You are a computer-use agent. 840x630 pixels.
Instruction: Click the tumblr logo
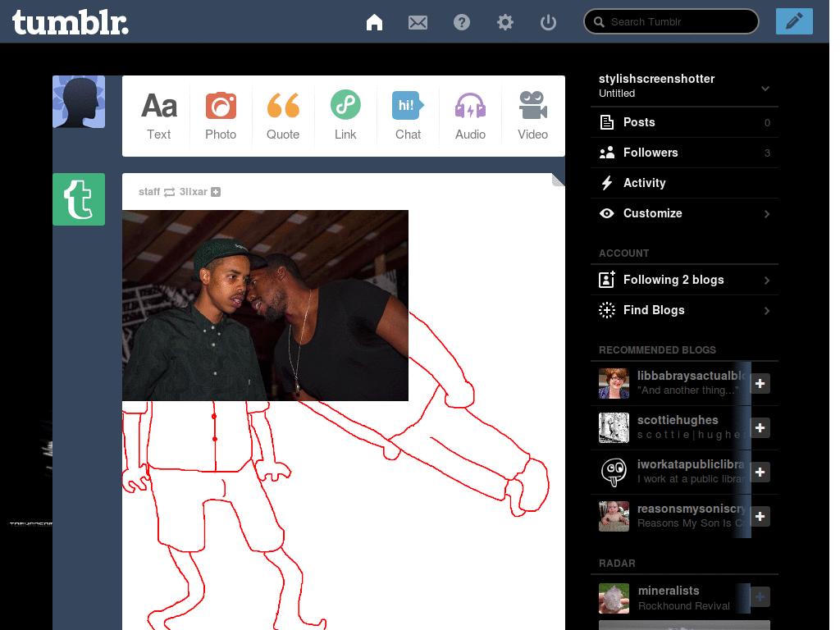click(71, 22)
